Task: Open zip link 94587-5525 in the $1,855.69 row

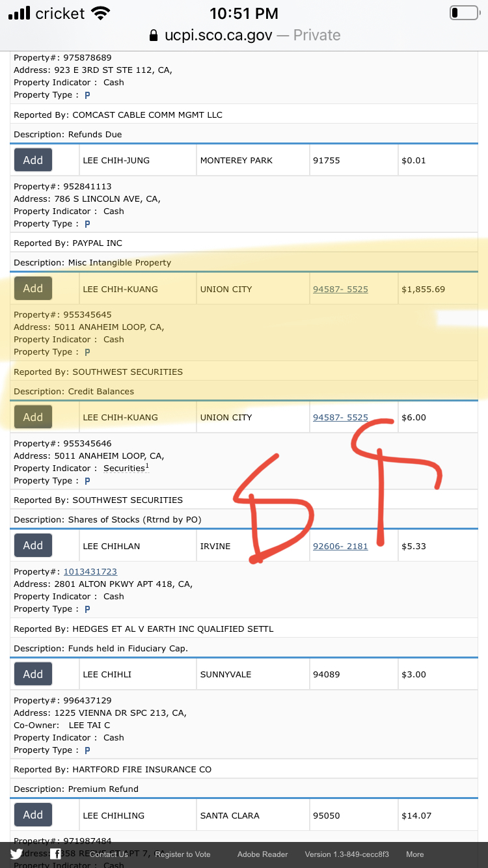Action: coord(340,289)
